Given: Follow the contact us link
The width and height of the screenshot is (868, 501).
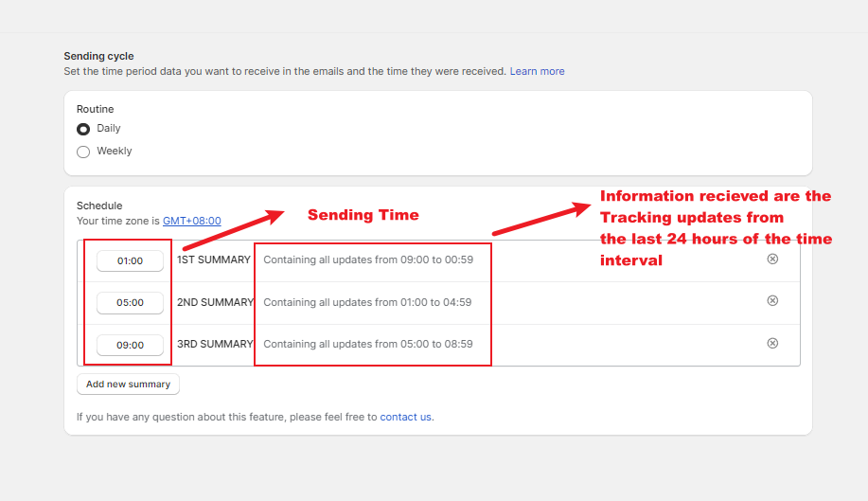Looking at the screenshot, I should click(405, 417).
